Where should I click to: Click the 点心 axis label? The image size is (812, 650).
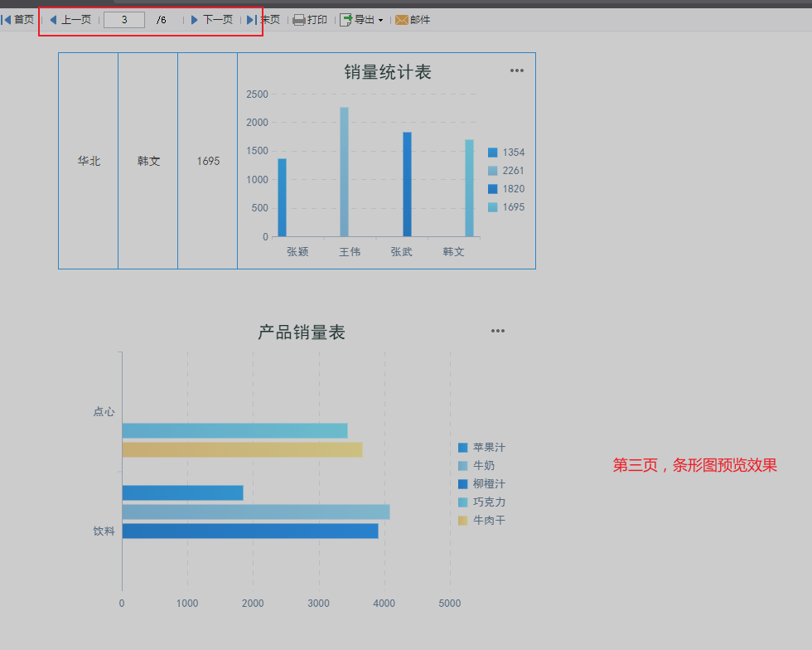[104, 411]
